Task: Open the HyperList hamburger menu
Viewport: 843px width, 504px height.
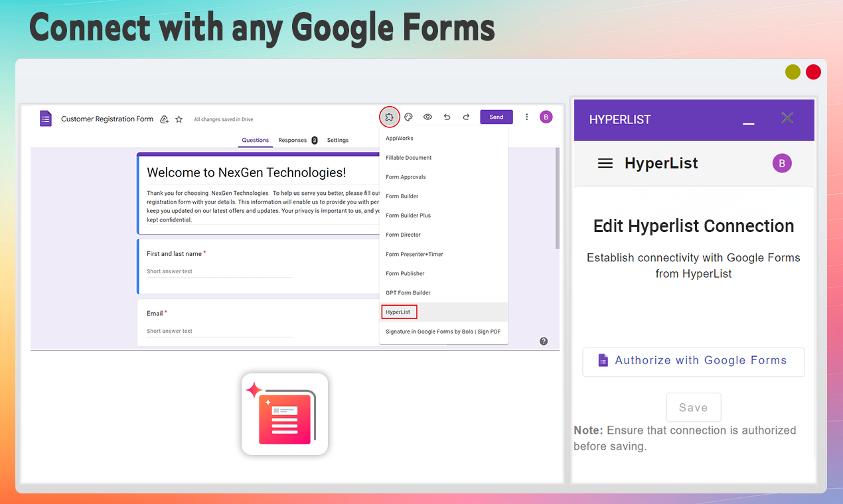Action: tap(605, 163)
